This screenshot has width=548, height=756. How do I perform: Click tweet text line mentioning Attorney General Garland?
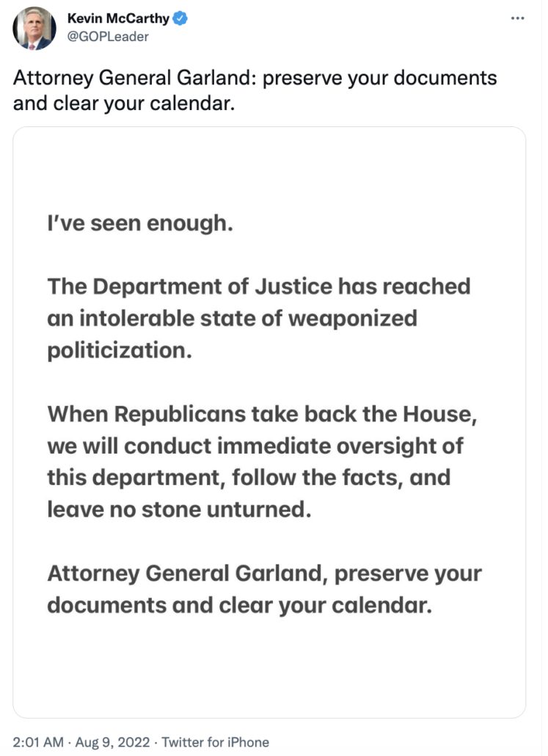click(255, 78)
